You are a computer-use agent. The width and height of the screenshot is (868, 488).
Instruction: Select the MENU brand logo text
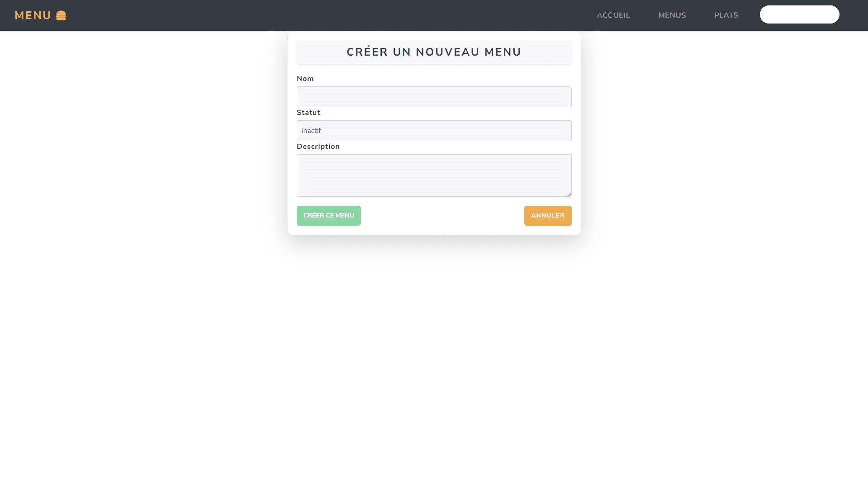point(33,15)
